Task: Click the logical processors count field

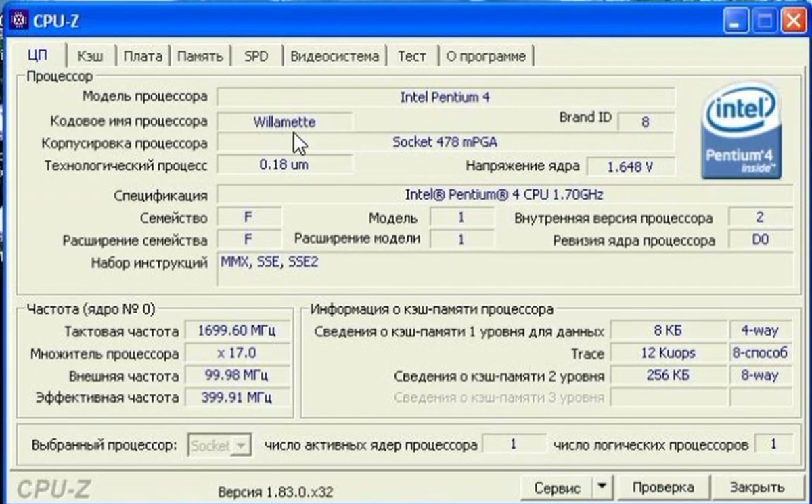Action: click(773, 444)
